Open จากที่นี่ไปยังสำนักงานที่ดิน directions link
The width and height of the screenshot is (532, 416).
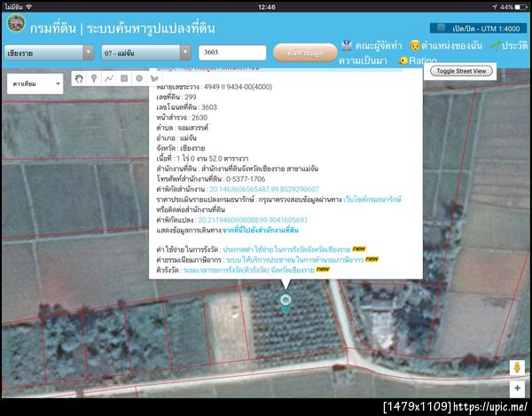coord(260,231)
